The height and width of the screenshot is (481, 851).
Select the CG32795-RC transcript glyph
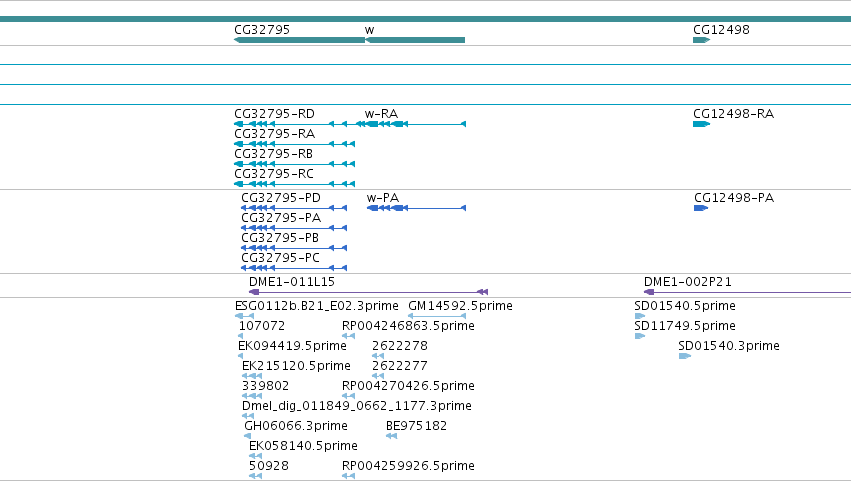(294, 184)
